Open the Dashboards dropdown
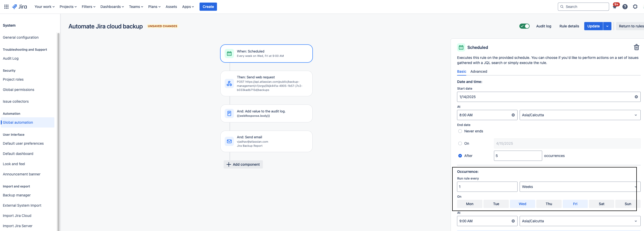644x231 pixels. click(x=112, y=7)
